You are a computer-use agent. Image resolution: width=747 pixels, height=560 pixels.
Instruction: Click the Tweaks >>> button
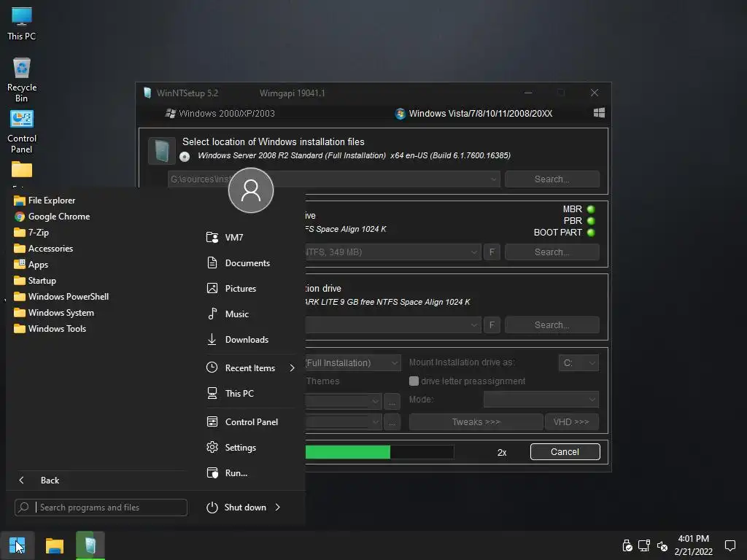476,422
